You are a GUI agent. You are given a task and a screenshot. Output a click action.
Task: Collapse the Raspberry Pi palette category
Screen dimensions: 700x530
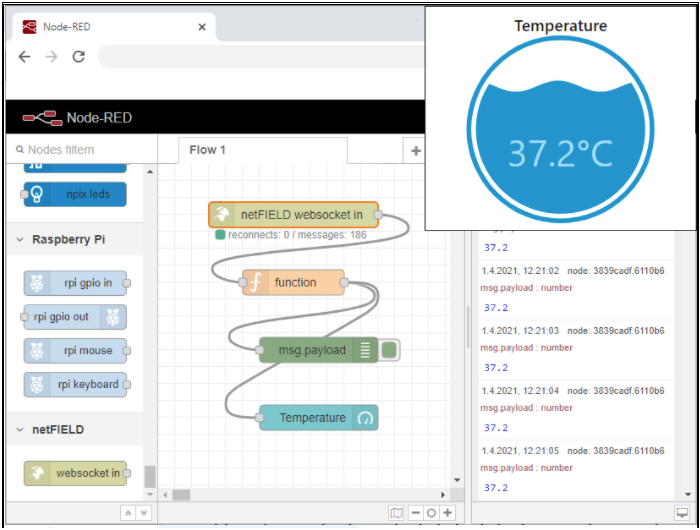pyautogui.click(x=21, y=240)
